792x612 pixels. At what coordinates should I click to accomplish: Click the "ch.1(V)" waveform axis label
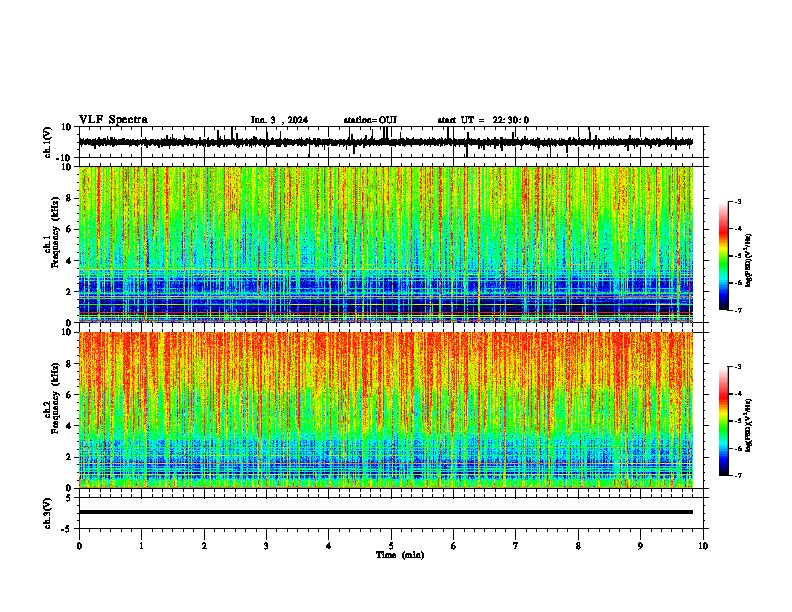(48, 142)
